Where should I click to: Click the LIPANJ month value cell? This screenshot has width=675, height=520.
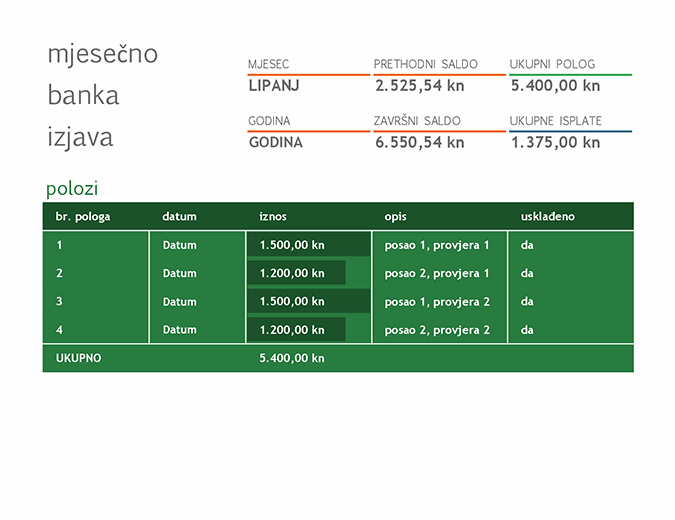[274, 86]
